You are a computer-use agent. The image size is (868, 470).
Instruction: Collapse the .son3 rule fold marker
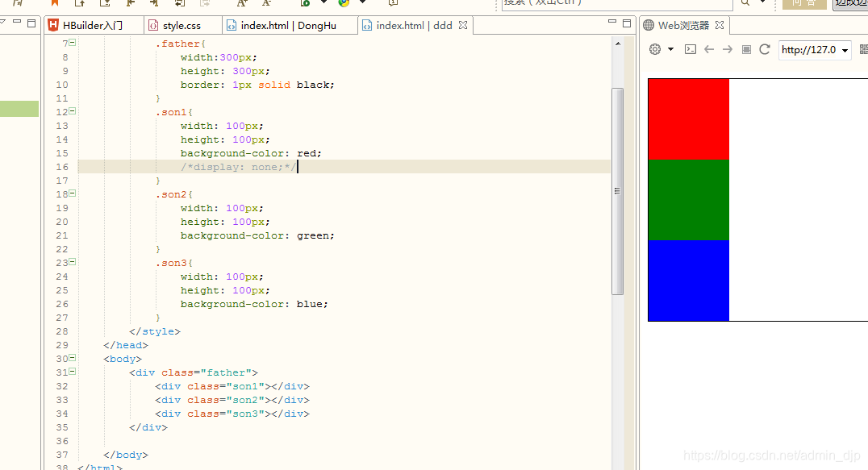pos(73,262)
